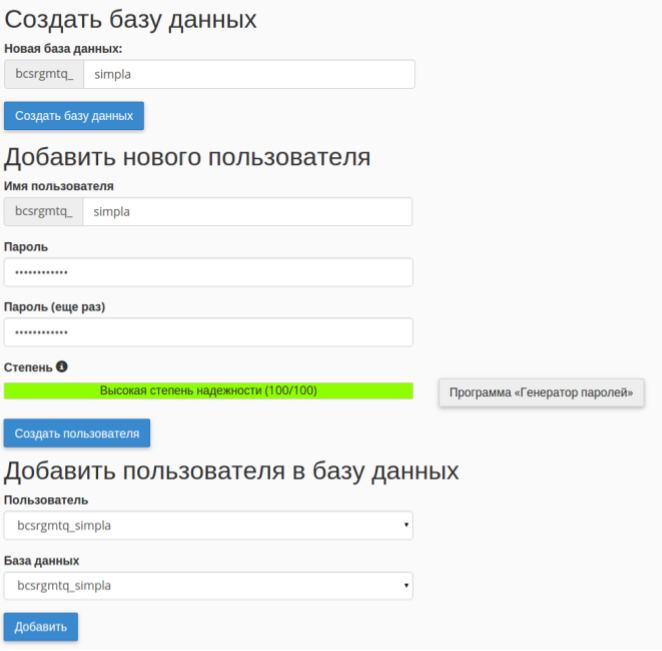Click the Имя пользователя label
662x651 pixels.
click(59, 186)
